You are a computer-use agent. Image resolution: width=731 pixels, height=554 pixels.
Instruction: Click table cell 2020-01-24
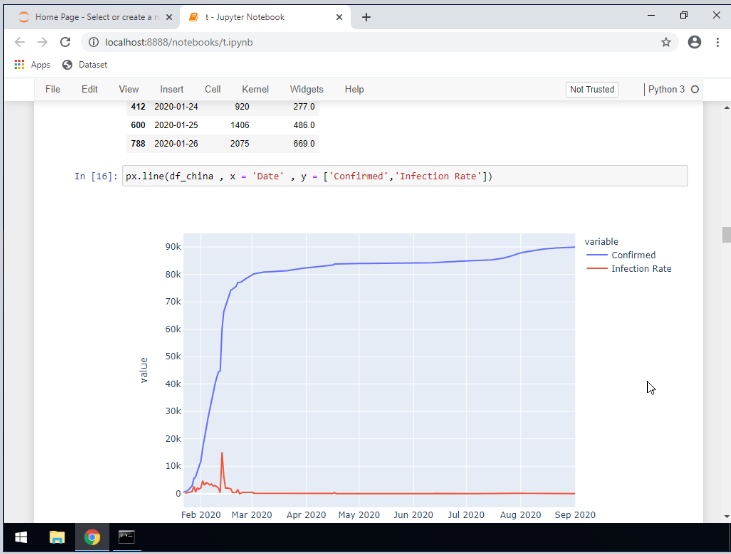176,107
